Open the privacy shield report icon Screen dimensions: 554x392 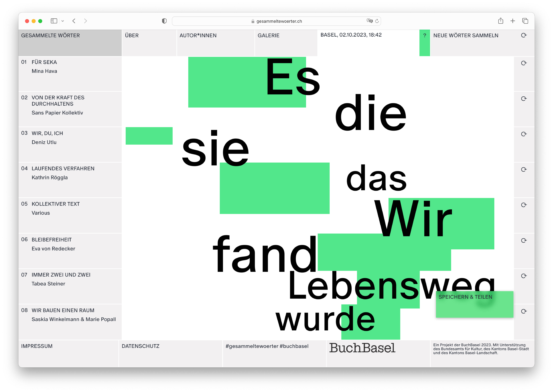164,21
